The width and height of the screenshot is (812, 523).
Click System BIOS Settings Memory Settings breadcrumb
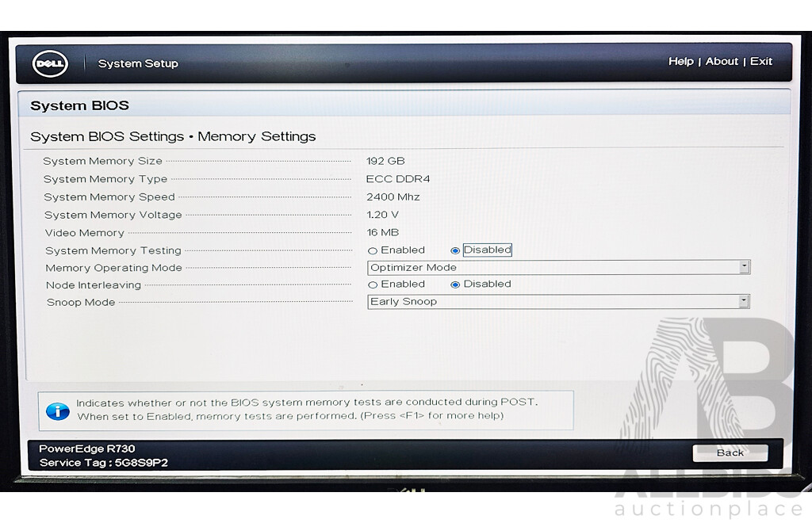[x=173, y=136]
